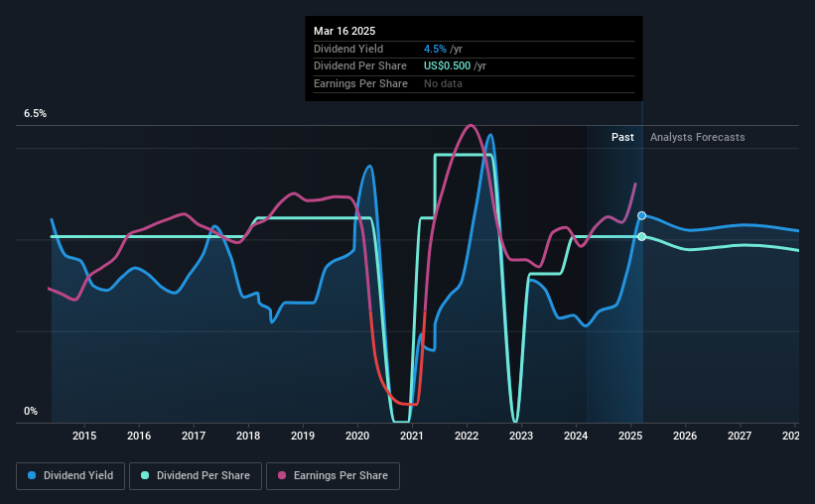
Task: Click the blue dividend yield data point marker
Action: point(642,215)
